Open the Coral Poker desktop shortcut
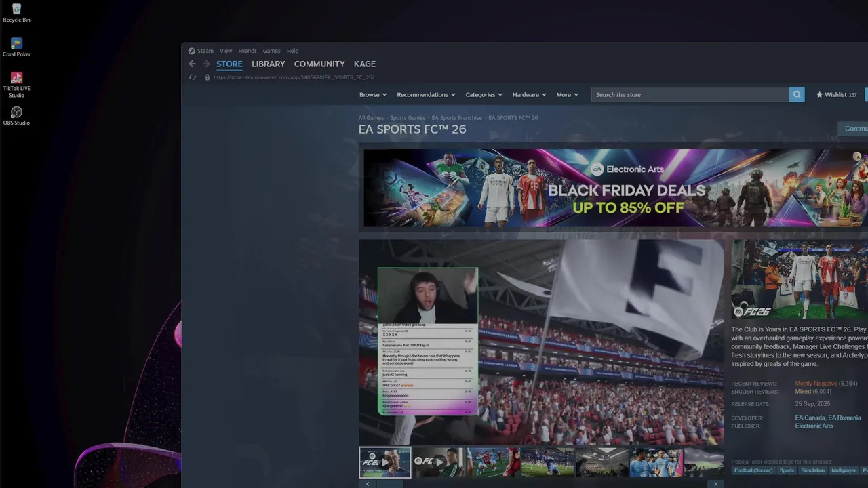 pos(16,47)
